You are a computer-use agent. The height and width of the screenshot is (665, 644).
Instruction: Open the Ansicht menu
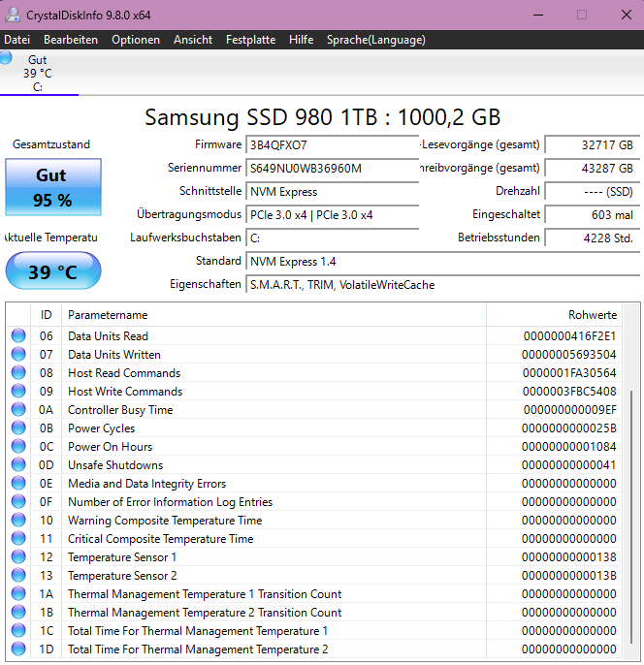click(x=193, y=40)
